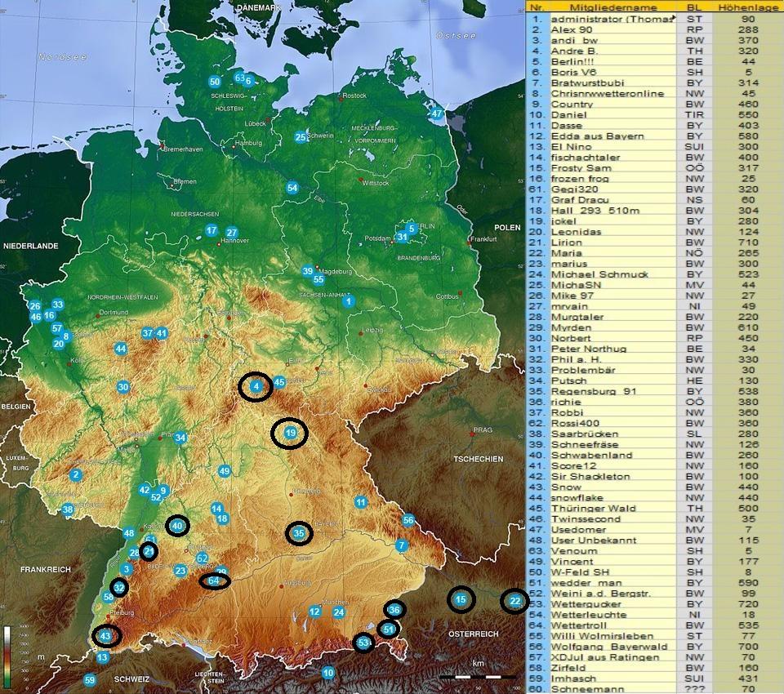This screenshot has width=784, height=694.
Task: Click marker 10 at the southern map edge
Action: pos(328,673)
